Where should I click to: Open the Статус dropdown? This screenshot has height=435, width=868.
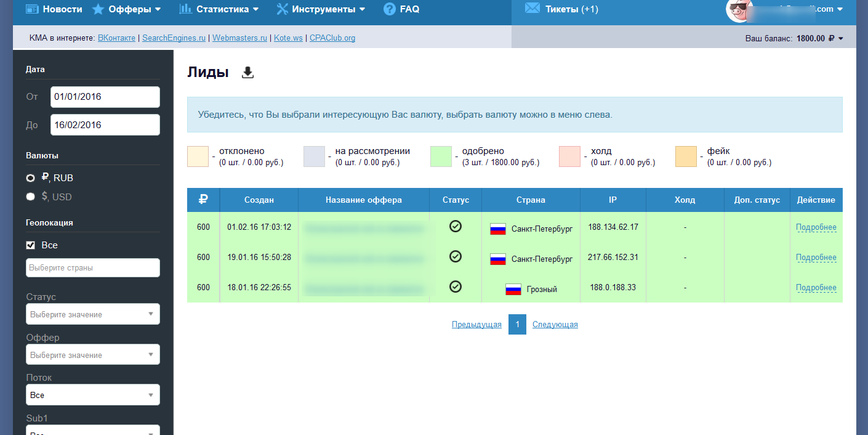tap(93, 314)
